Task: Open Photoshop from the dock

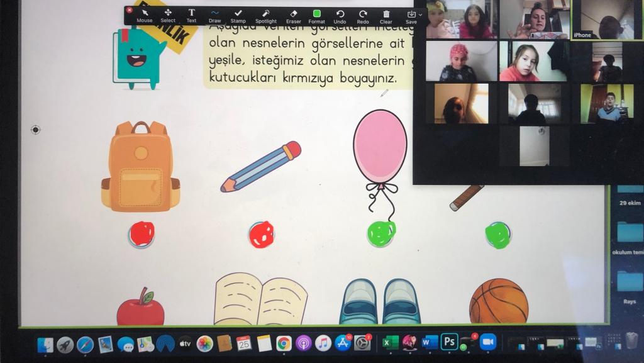Action: tap(449, 342)
